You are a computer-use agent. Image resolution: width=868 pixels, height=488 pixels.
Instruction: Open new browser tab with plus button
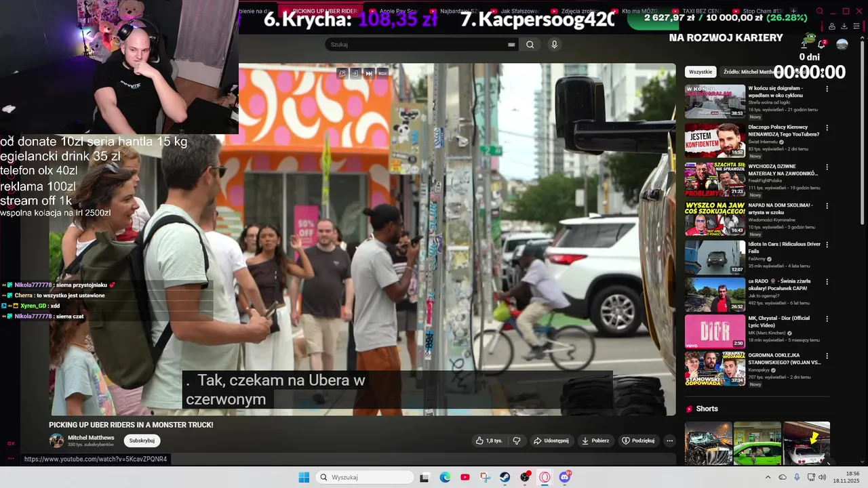click(794, 12)
